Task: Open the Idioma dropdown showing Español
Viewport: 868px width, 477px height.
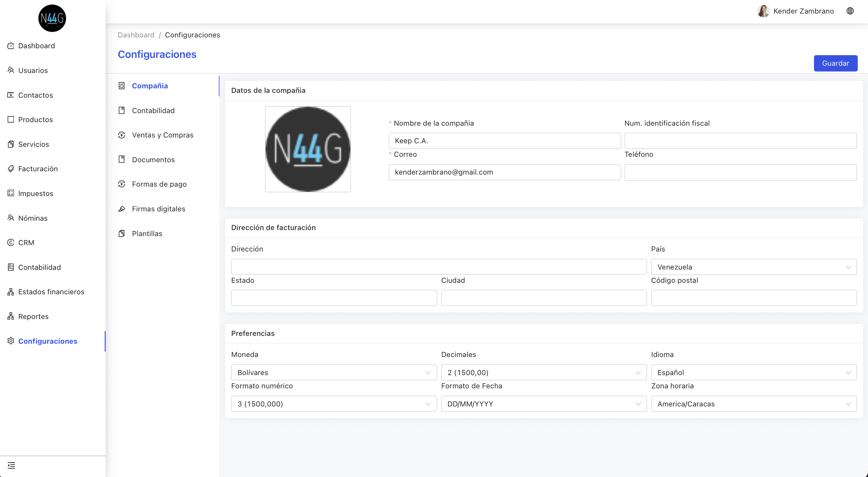Action: [x=754, y=372]
